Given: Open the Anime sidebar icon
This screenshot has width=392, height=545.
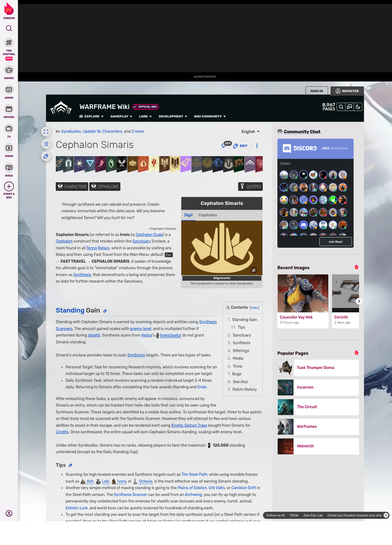Looking at the screenshot, I should 9,90.
